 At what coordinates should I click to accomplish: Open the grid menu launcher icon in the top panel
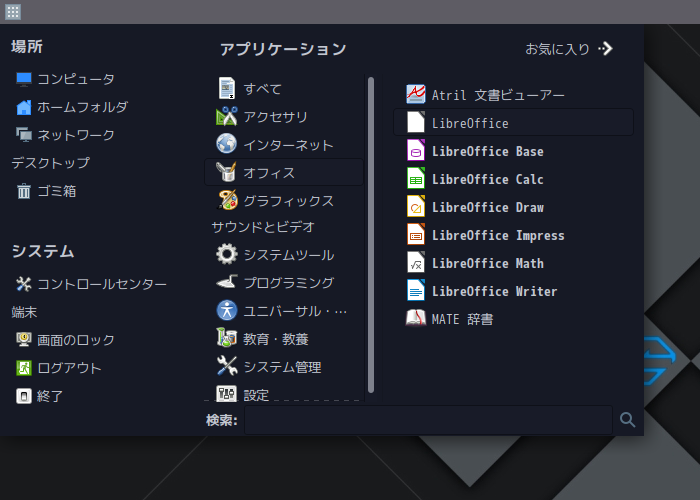[12, 12]
